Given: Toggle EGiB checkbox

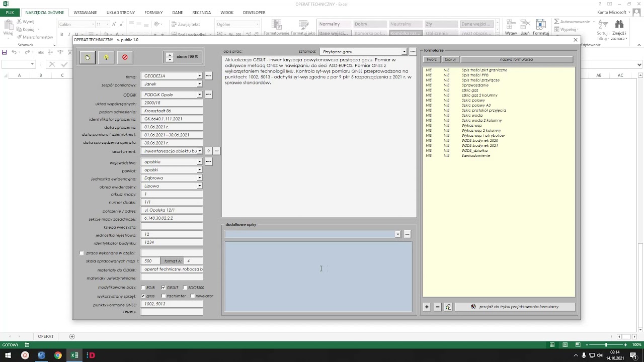Looking at the screenshot, I should tap(143, 288).
